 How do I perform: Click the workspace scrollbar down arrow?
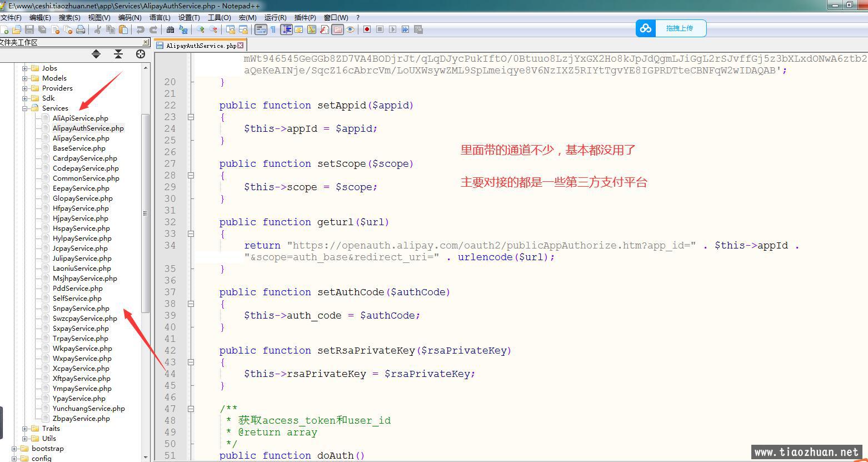coord(146,457)
